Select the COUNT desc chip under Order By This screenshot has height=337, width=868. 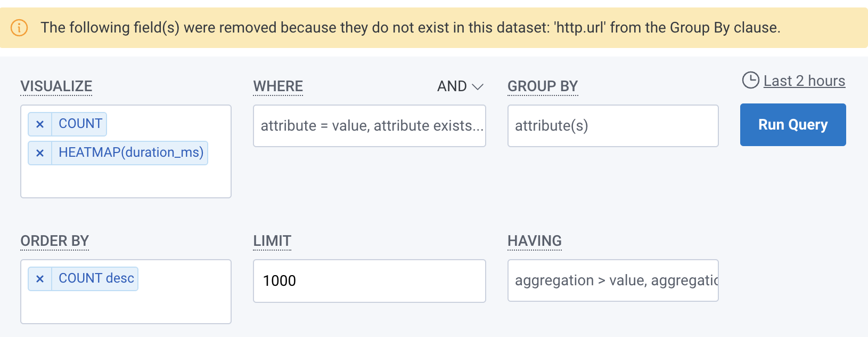(x=96, y=278)
